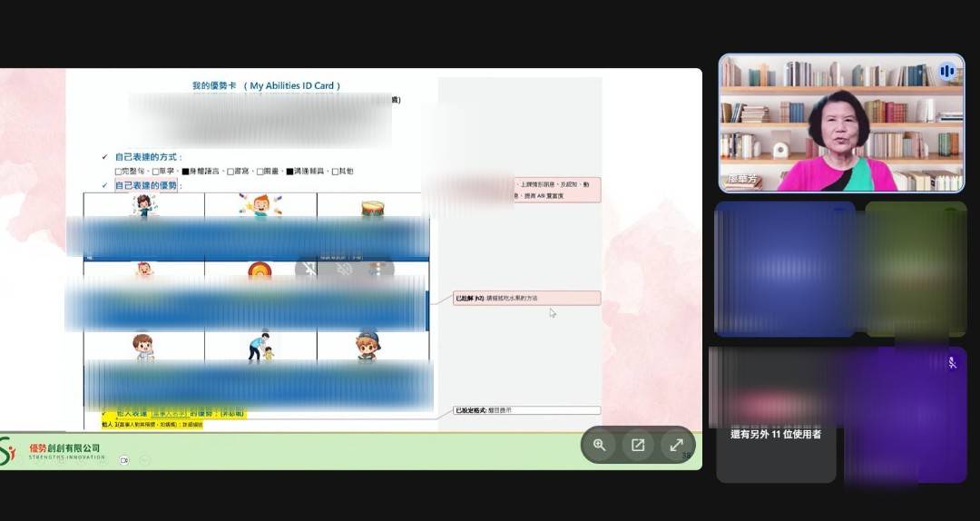
Task: Select the blurred blue participant tile
Action: 785,269
